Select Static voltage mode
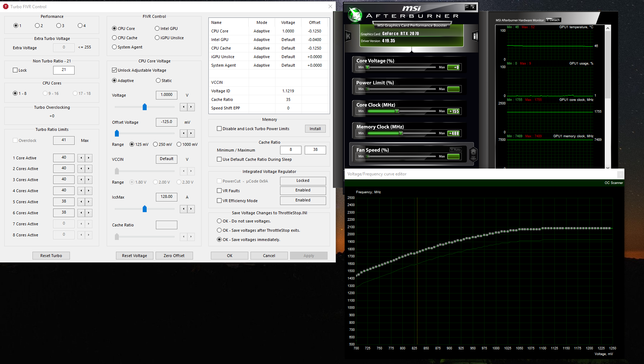644x364 pixels. (164, 81)
